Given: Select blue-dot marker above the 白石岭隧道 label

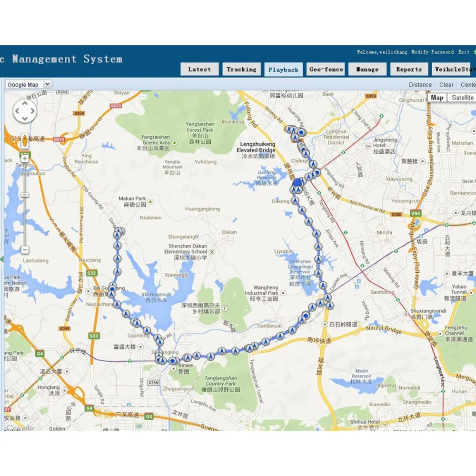Looking at the screenshot, I should coord(306,316).
